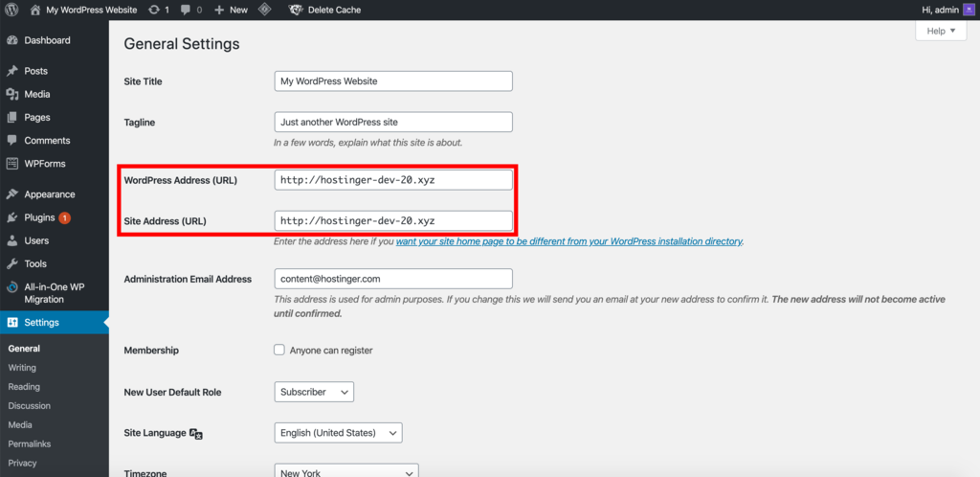Click into the WordPress Address URL field
Image resolution: width=980 pixels, height=477 pixels.
click(393, 180)
